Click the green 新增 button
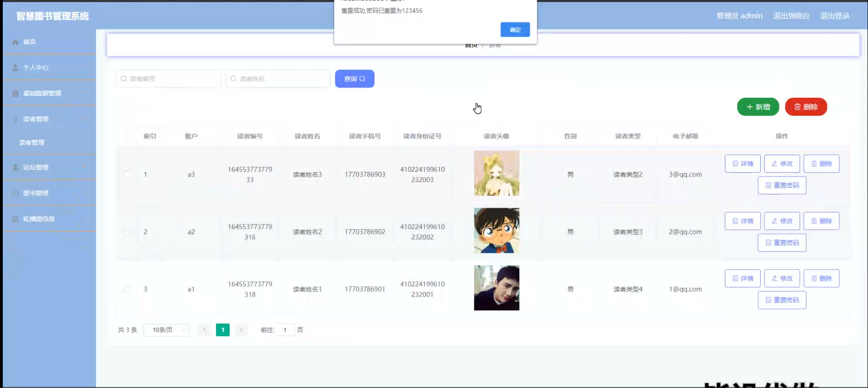The width and height of the screenshot is (868, 388). pos(758,107)
